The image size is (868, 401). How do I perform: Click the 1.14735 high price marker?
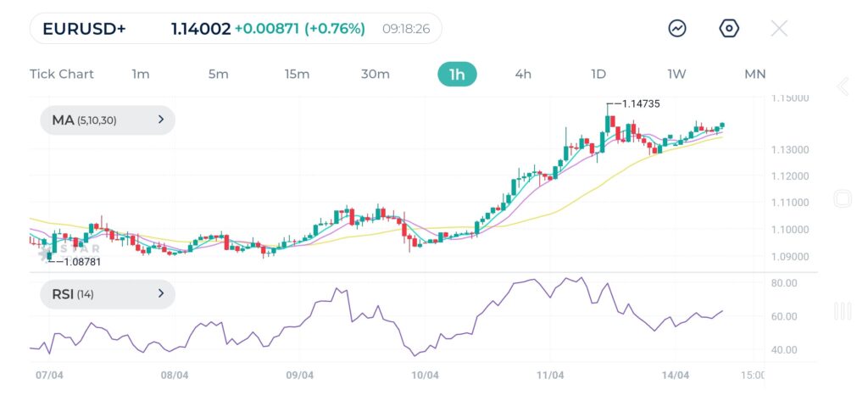click(639, 103)
